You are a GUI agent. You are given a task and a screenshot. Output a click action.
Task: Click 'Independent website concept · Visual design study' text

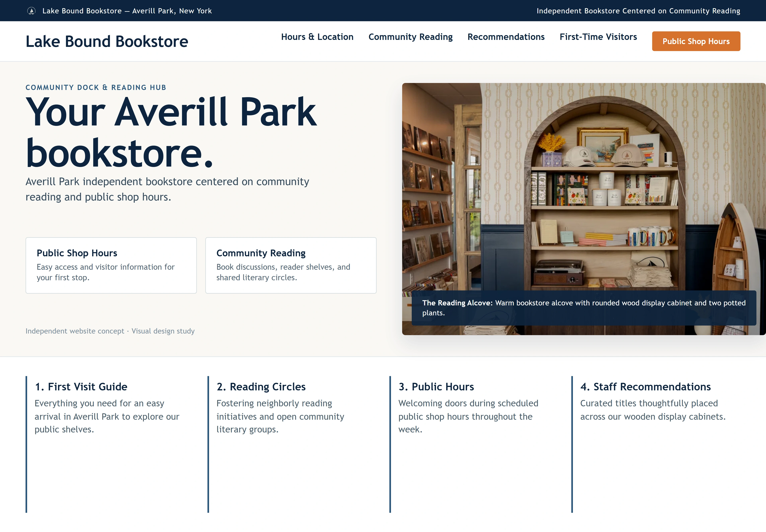pyautogui.click(x=110, y=331)
